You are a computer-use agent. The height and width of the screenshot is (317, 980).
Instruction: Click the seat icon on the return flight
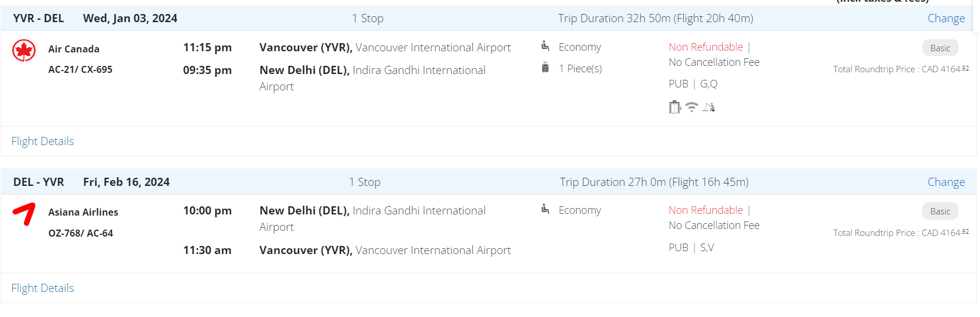point(545,209)
